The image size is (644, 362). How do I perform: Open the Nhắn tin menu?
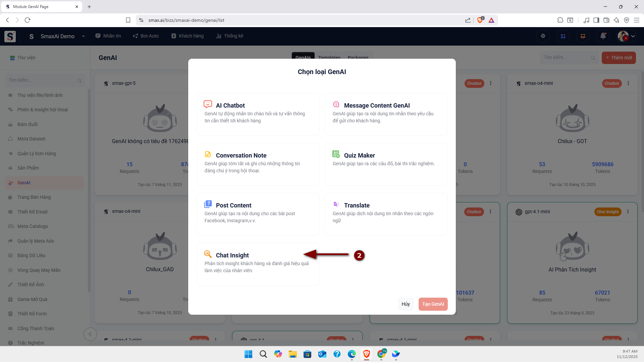click(x=108, y=36)
